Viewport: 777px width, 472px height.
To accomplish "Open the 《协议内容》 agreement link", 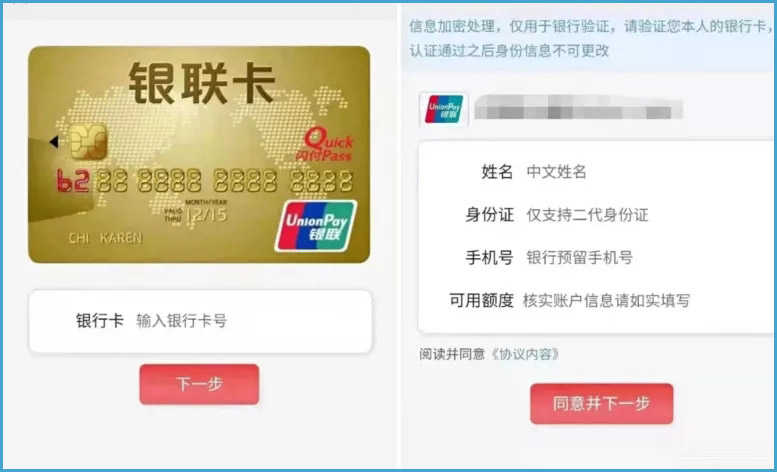I will point(525,354).
